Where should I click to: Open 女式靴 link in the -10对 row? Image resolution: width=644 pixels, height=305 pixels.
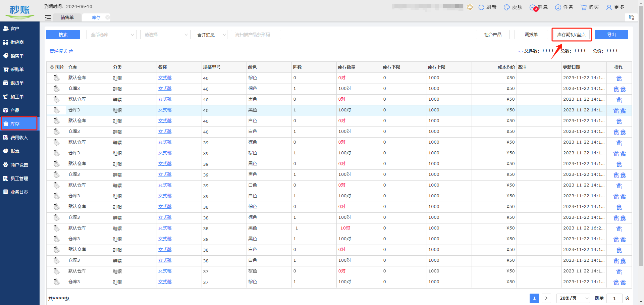165,228
